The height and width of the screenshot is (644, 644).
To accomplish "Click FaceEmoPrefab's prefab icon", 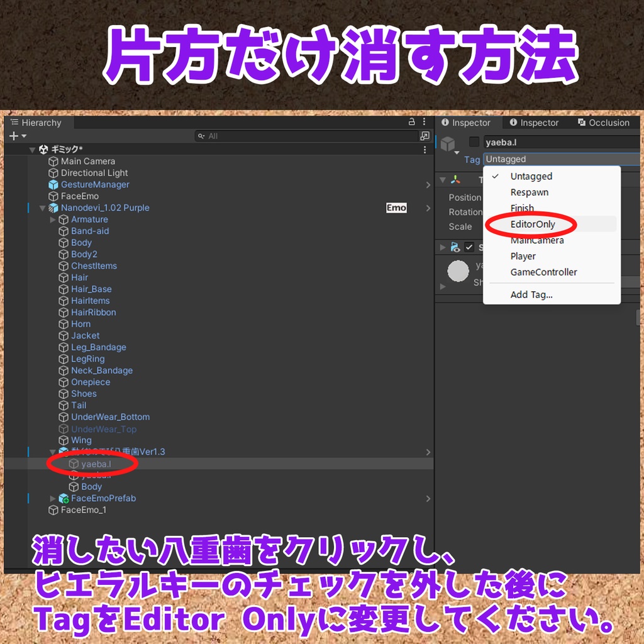I will [65, 498].
